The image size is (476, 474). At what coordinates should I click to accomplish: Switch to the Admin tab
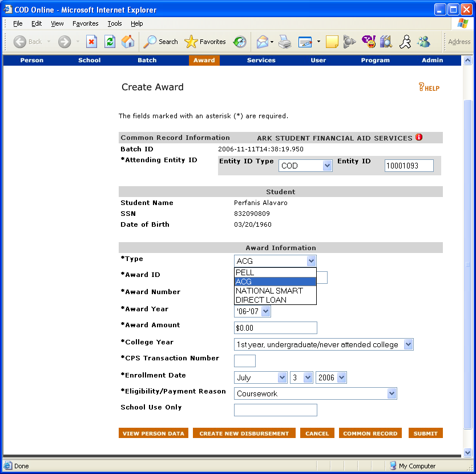tap(432, 60)
